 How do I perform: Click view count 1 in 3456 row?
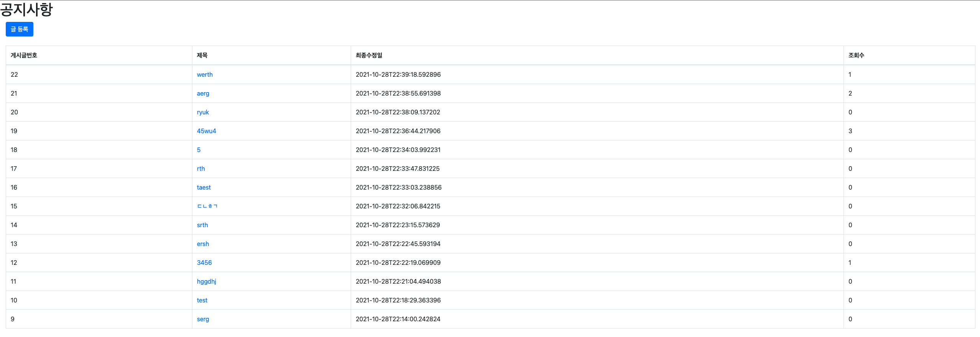click(850, 263)
